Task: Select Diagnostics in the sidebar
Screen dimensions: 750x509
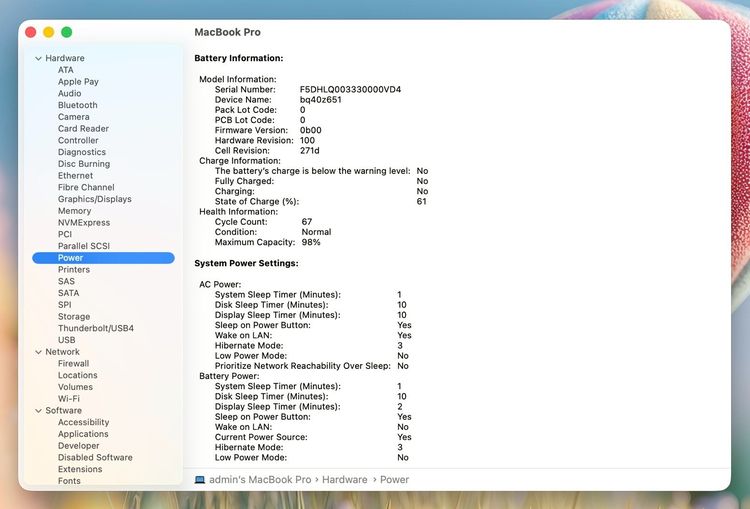Action: click(82, 152)
